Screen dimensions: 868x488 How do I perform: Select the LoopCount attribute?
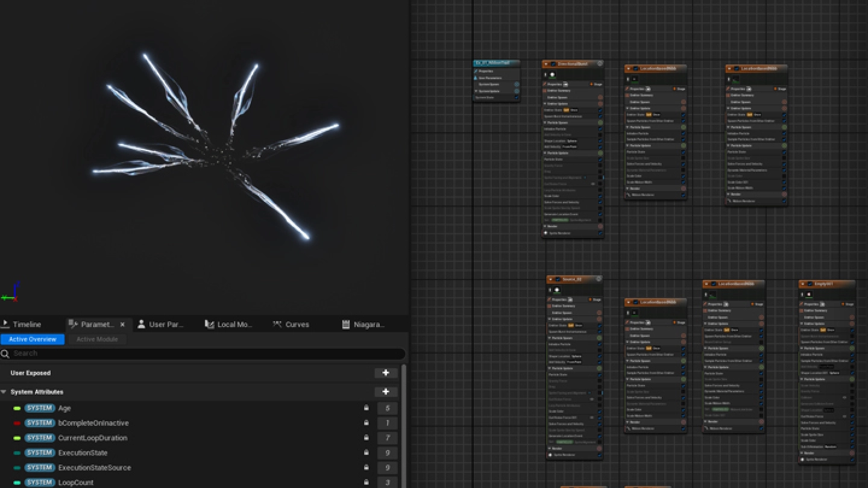pos(76,483)
